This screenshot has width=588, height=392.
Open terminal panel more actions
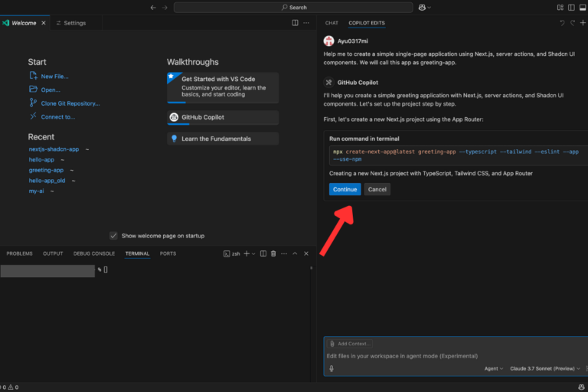click(284, 253)
